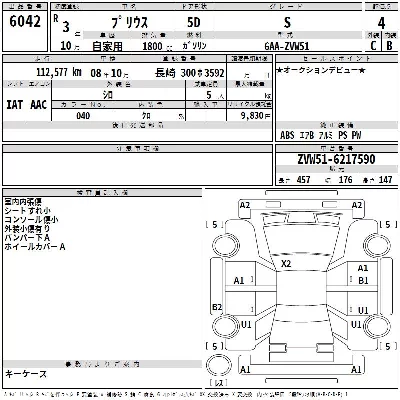
Task: Select the note 外装小傷有り
Action: (27, 229)
